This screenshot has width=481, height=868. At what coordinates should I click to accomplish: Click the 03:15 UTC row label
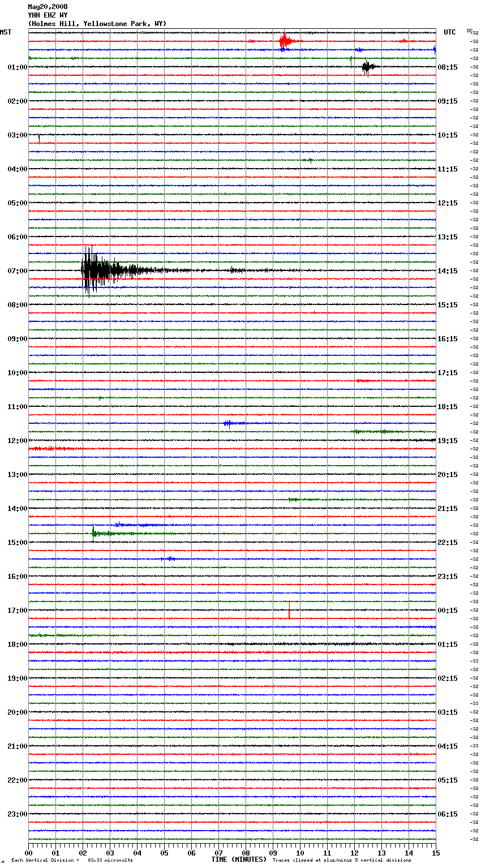(448, 712)
